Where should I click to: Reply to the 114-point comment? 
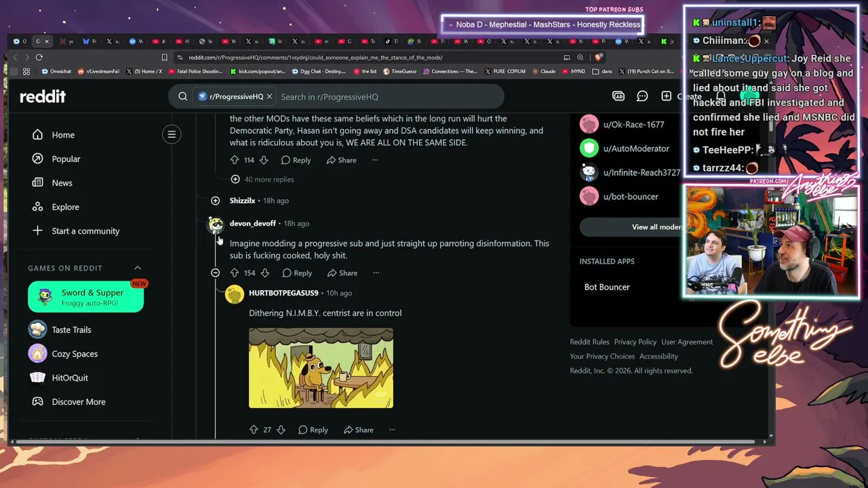tap(296, 160)
